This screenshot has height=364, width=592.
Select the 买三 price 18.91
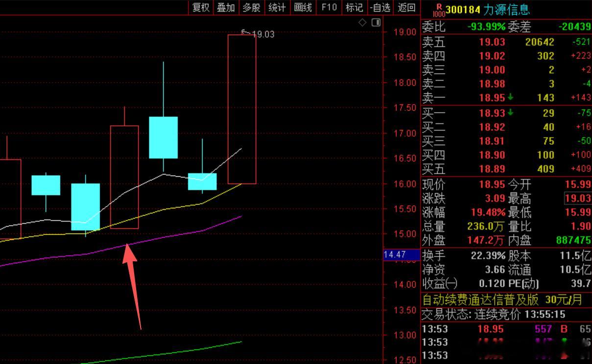[x=492, y=141]
